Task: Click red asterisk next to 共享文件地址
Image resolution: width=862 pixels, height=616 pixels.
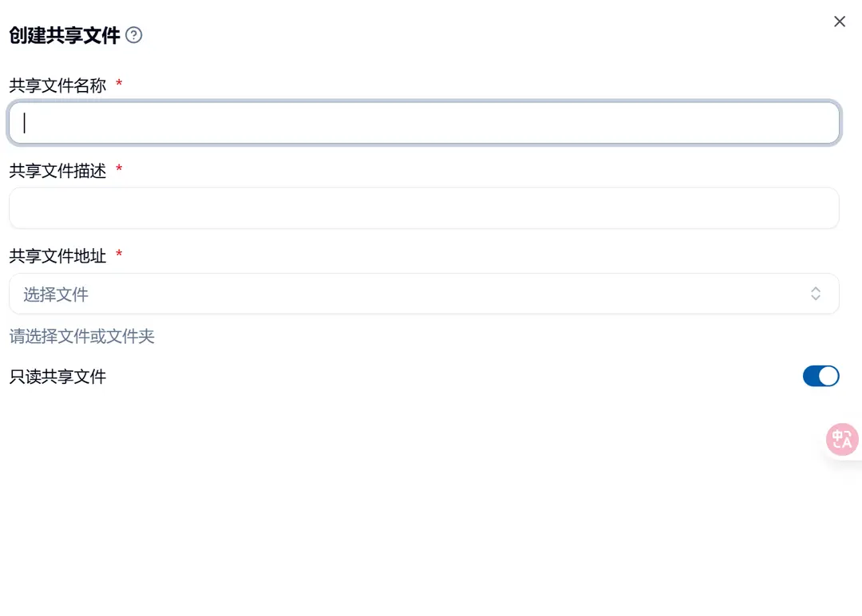Action: pyautogui.click(x=119, y=253)
